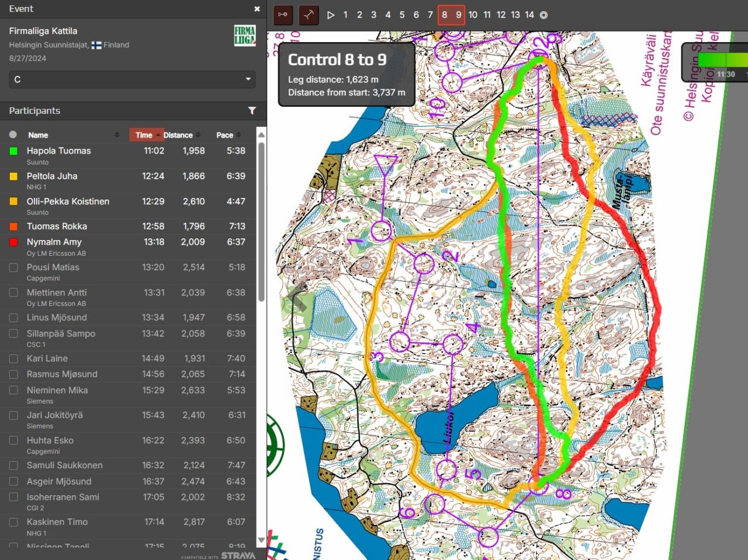748x560 pixels.
Task: Click the Firmaliiga logo image
Action: click(244, 35)
